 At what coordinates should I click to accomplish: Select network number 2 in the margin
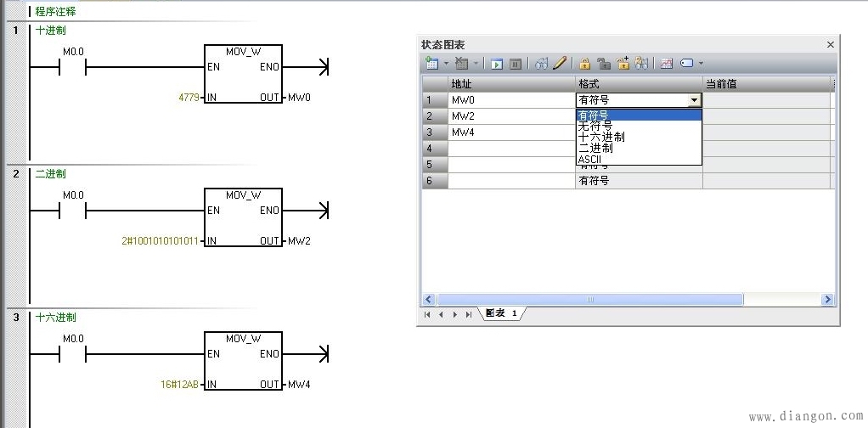pos(16,174)
